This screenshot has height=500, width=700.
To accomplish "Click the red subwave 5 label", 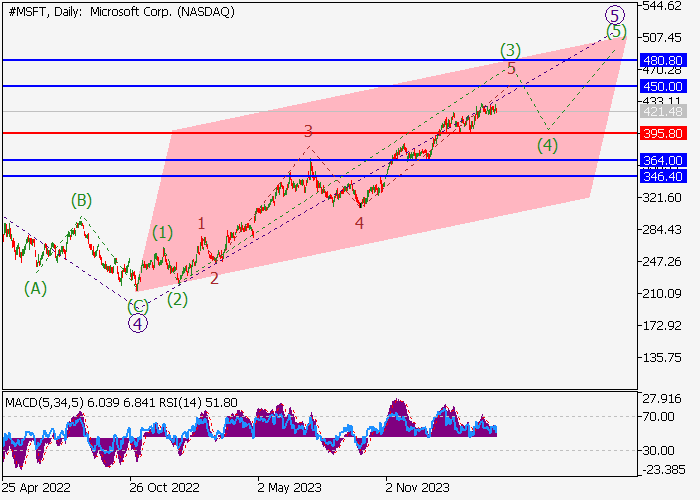I will (x=511, y=68).
